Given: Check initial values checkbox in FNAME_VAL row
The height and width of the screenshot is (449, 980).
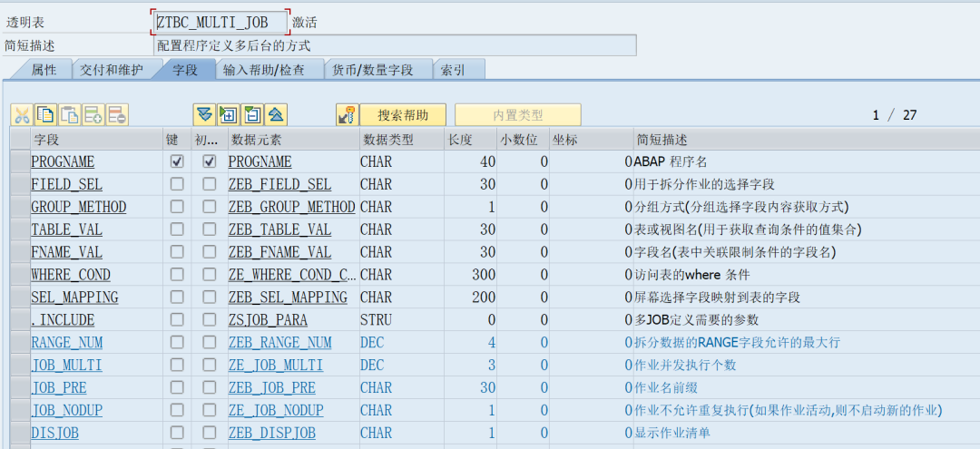Looking at the screenshot, I should pos(210,251).
